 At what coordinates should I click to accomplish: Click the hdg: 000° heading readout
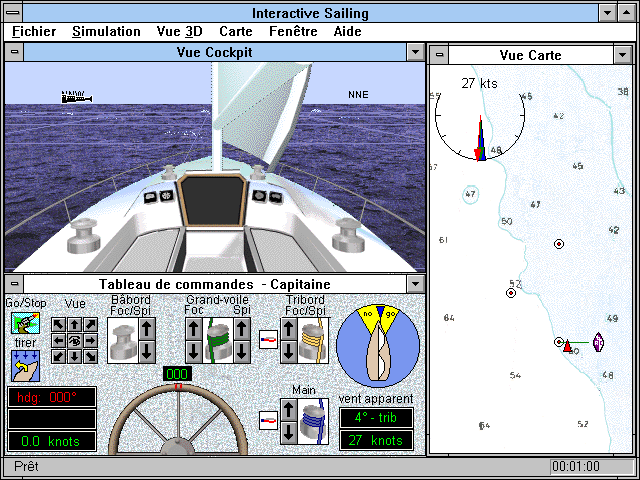click(52, 397)
